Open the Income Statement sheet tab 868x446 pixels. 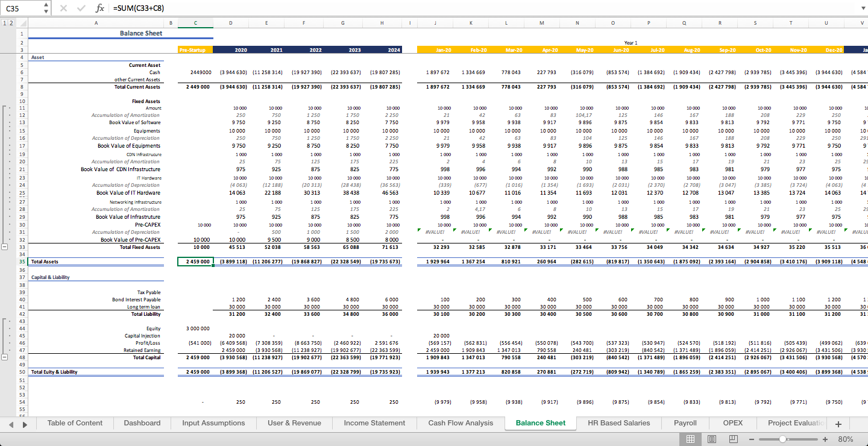click(374, 423)
